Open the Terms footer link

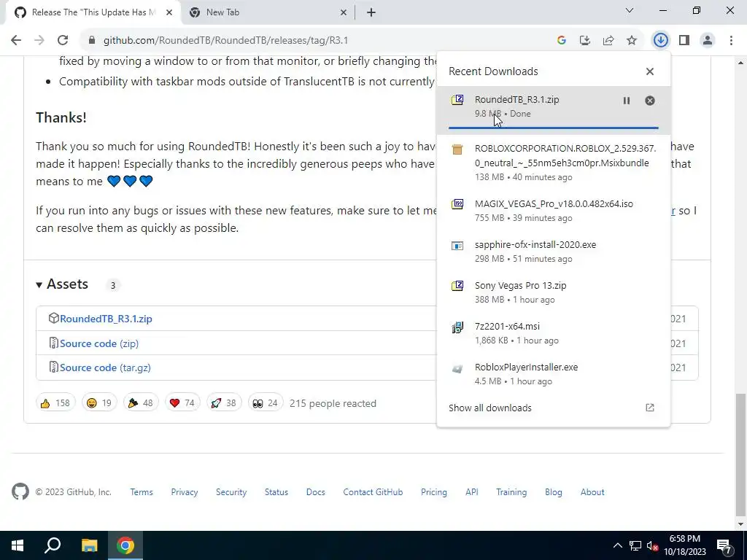pos(142,492)
